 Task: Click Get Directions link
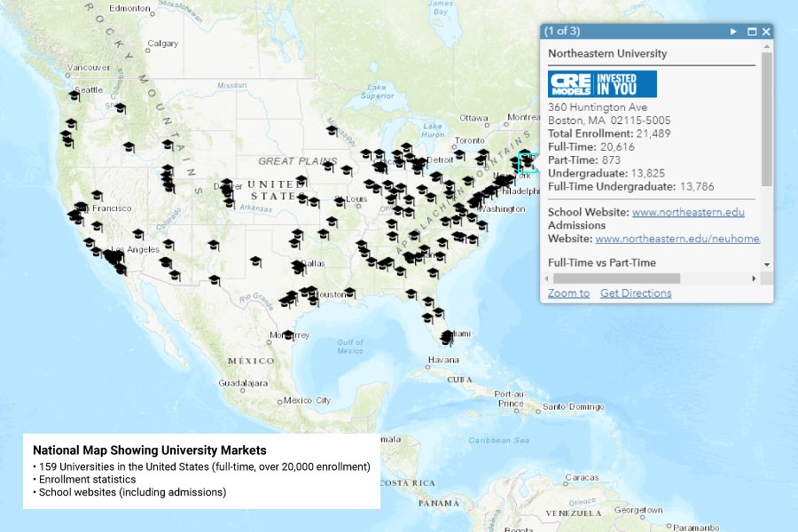pos(636,293)
